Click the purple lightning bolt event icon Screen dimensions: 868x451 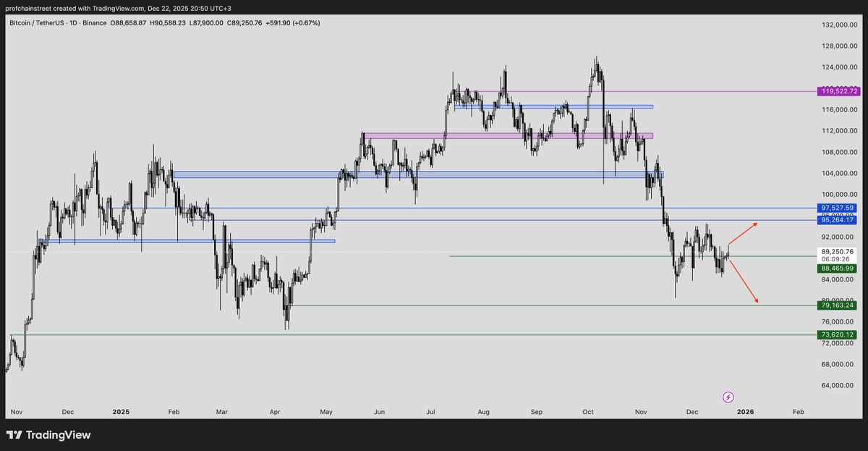click(x=728, y=397)
